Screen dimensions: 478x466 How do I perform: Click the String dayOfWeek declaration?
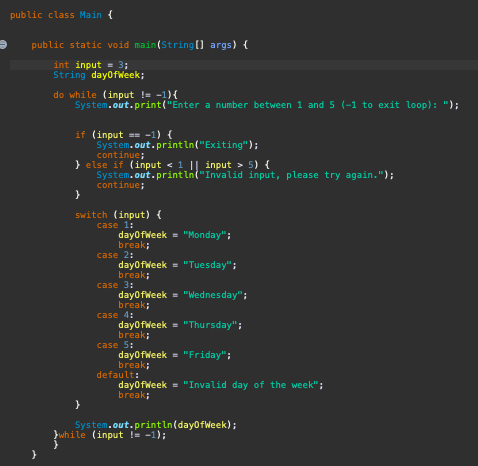pyautogui.click(x=99, y=75)
